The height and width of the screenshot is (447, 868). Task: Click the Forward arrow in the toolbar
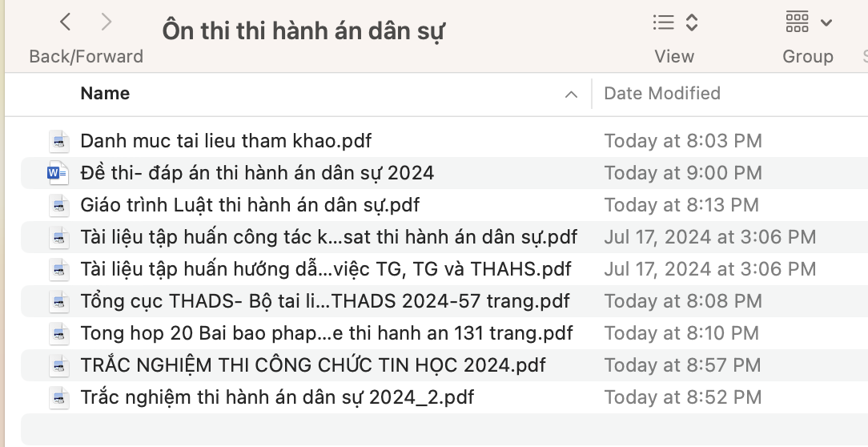point(106,22)
